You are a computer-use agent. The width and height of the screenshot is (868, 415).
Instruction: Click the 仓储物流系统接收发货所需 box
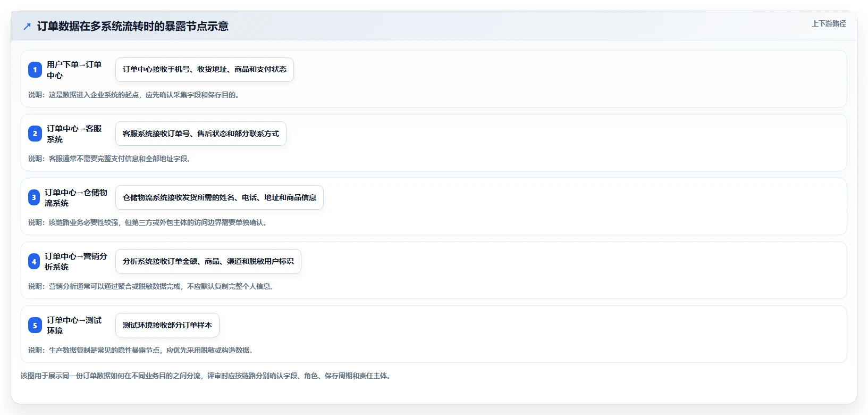pyautogui.click(x=220, y=197)
